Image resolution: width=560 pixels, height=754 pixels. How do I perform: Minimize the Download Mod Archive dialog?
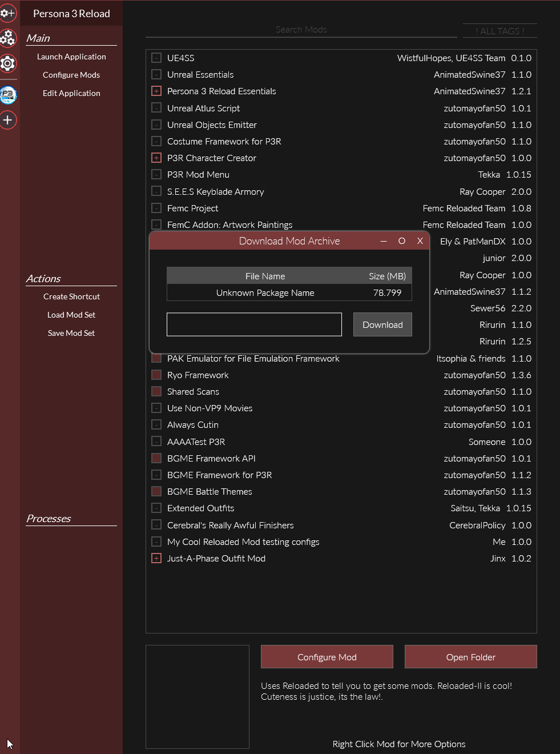(384, 241)
